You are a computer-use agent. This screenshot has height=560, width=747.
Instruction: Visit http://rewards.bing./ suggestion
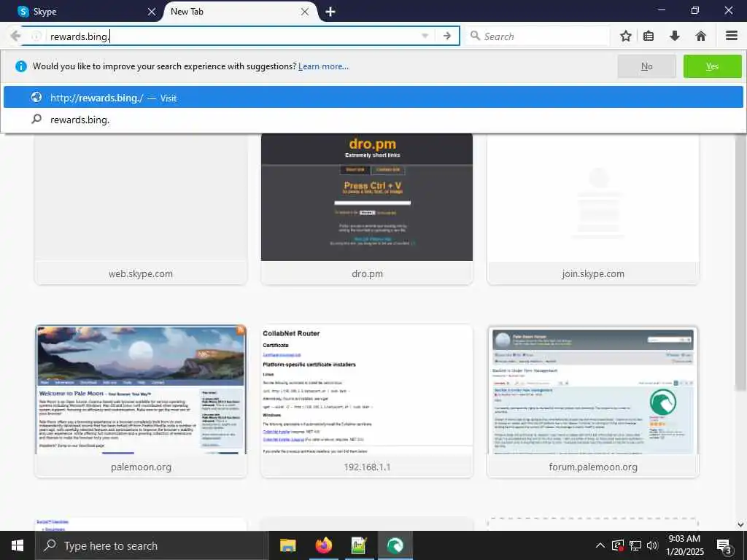coord(373,98)
